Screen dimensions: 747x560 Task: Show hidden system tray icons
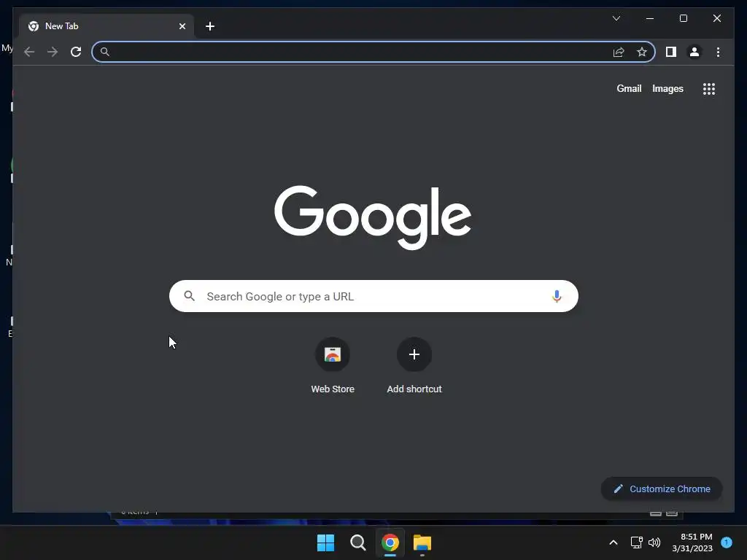pos(613,542)
